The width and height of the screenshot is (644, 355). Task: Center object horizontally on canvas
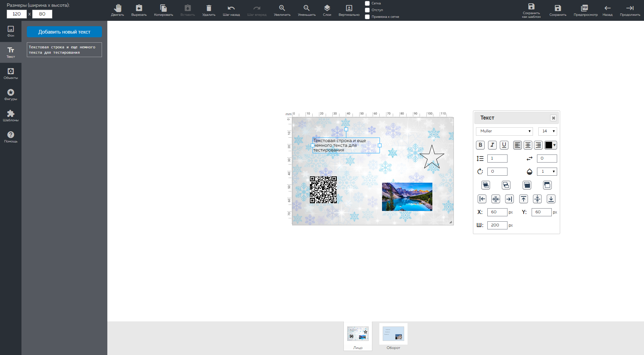click(x=496, y=199)
